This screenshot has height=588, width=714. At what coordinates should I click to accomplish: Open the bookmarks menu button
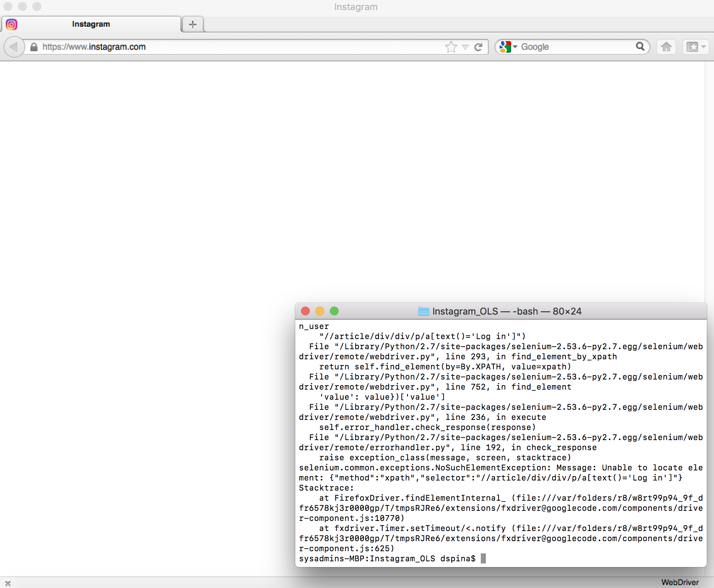(696, 47)
